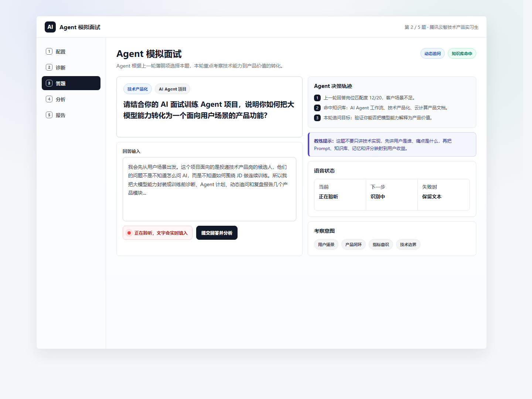The height and width of the screenshot is (399, 532).
Task: Go to step 2 诊断
Action: (71, 68)
